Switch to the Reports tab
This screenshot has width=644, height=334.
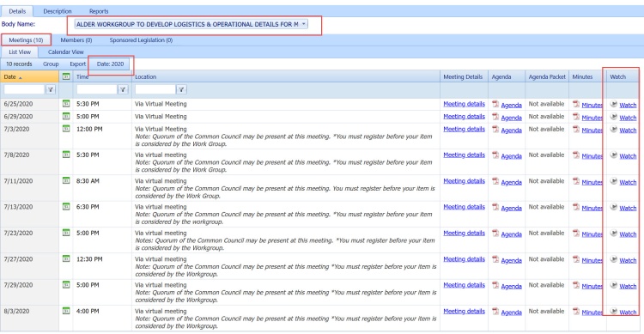[99, 11]
